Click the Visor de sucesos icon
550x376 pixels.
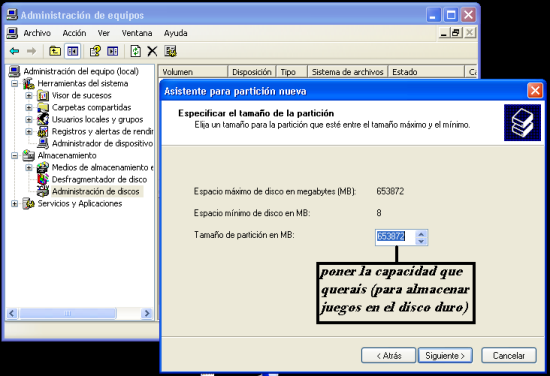pyautogui.click(x=43, y=95)
